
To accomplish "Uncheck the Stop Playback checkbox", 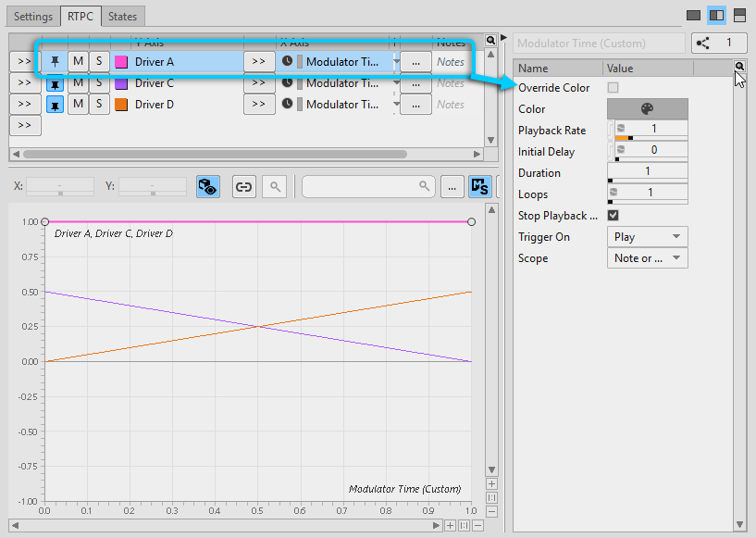I will [x=613, y=216].
